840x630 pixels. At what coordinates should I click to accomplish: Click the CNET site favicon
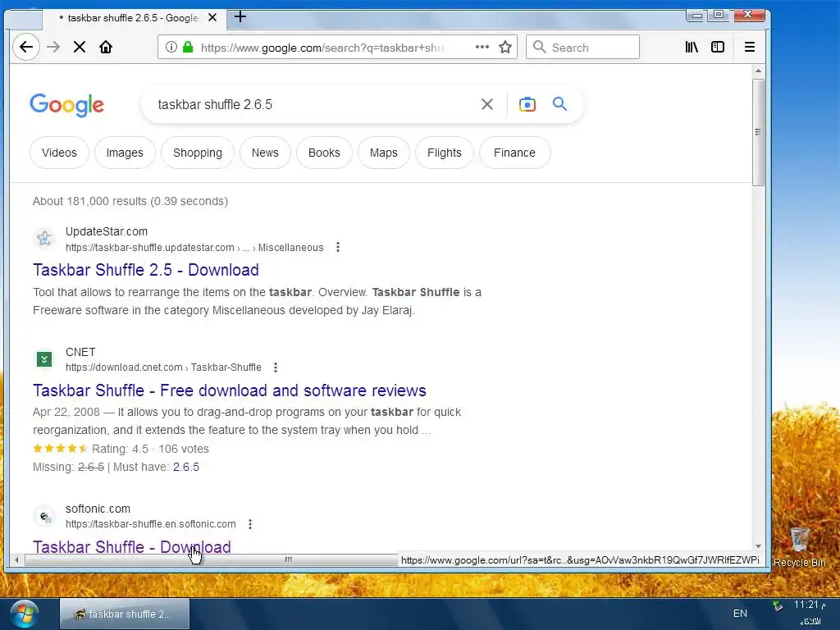[44, 359]
